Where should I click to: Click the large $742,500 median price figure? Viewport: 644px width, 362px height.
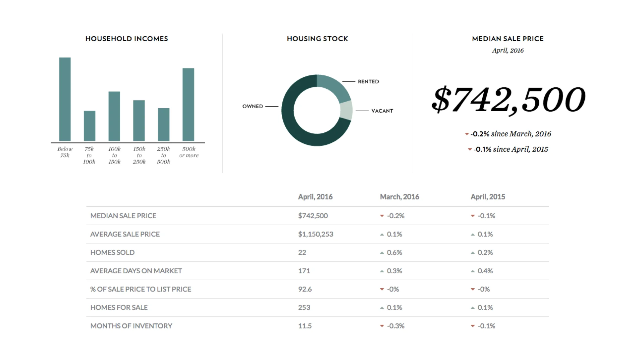tap(508, 100)
